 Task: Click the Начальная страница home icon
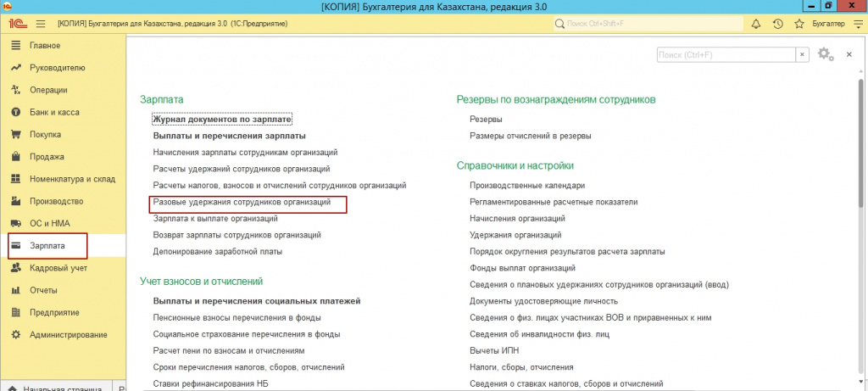(x=12, y=388)
